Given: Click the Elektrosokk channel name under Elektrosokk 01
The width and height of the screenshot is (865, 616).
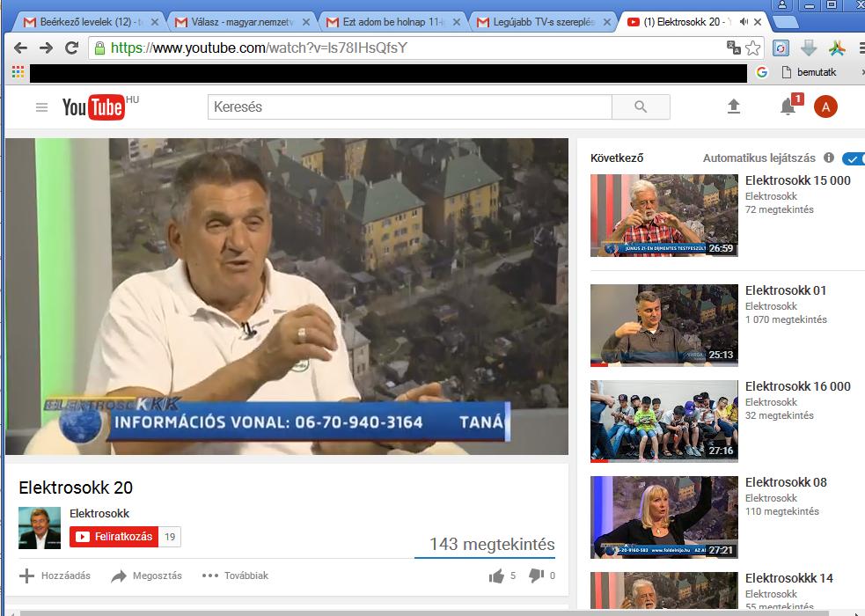Looking at the screenshot, I should tap(771, 306).
